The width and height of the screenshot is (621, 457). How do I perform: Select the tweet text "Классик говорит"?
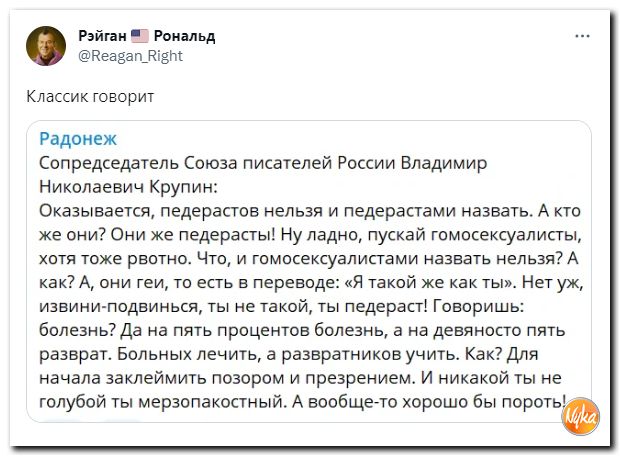90,96
